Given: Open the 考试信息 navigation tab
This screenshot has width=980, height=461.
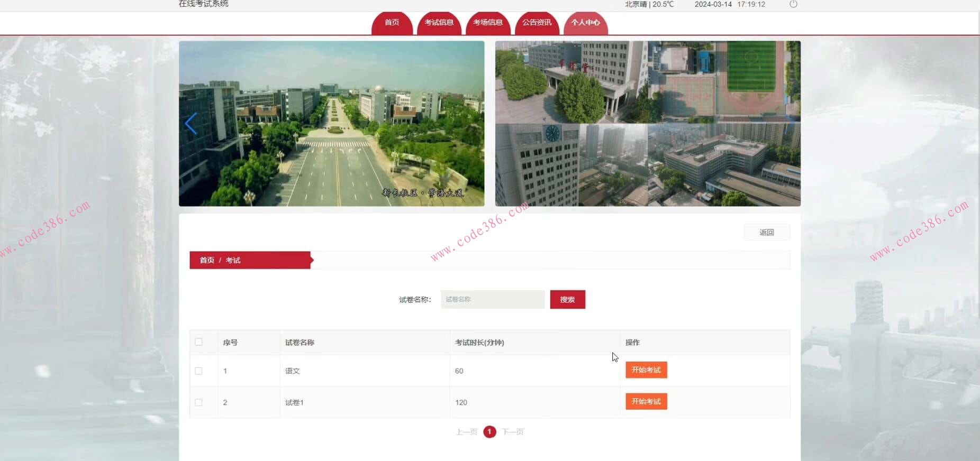Looking at the screenshot, I should point(439,23).
